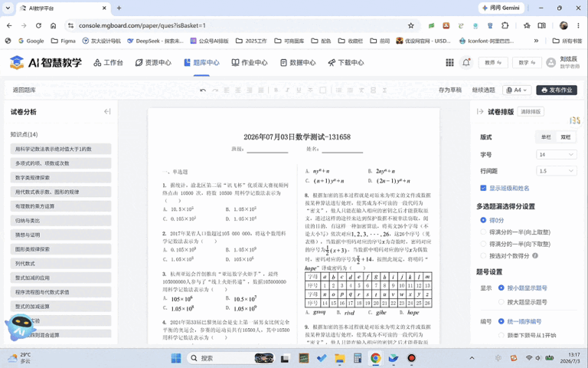This screenshot has height=368, width=588.
Task: Open 作业中心 navigation tab
Action: click(x=250, y=63)
